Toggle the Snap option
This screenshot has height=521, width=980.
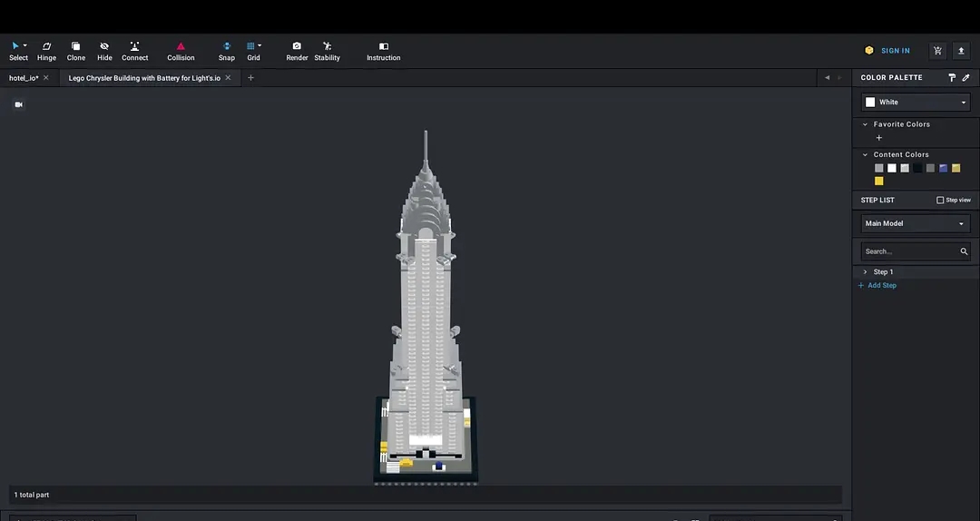tap(226, 51)
